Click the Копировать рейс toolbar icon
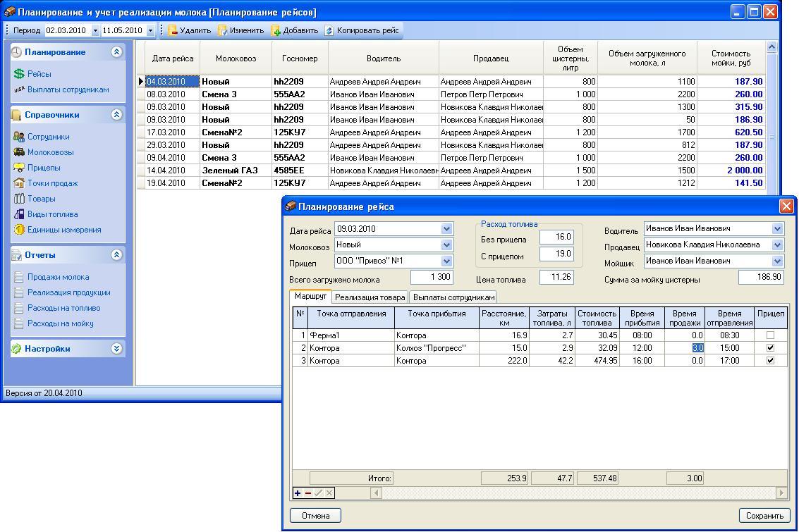This screenshot has width=799, height=532. (x=329, y=30)
